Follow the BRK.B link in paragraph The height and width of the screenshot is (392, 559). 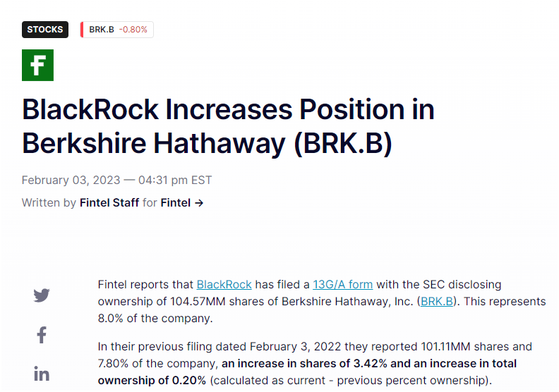point(437,301)
